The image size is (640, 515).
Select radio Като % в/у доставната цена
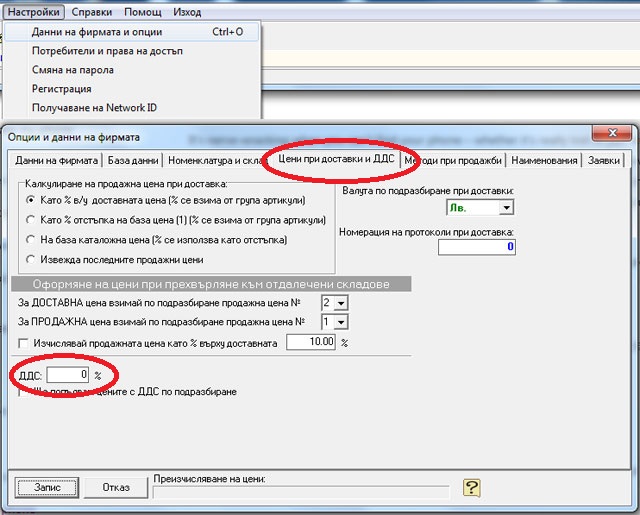(32, 200)
